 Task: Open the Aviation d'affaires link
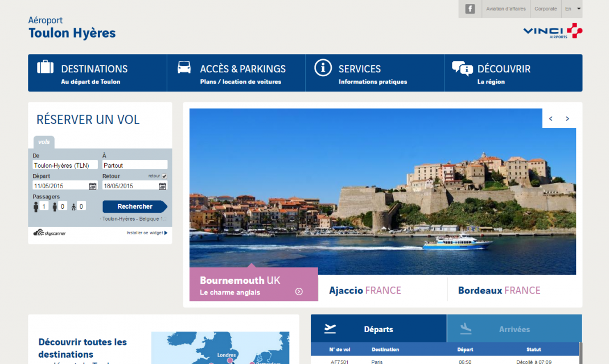(505, 9)
